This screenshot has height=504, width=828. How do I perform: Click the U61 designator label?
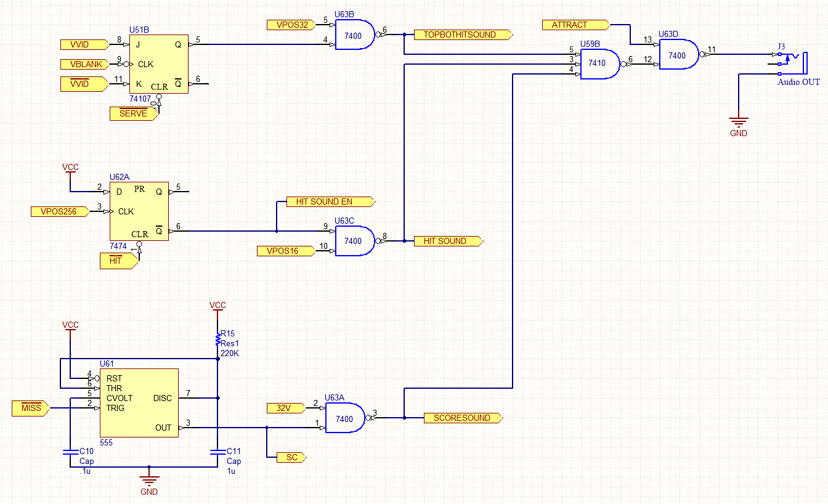pos(107,364)
